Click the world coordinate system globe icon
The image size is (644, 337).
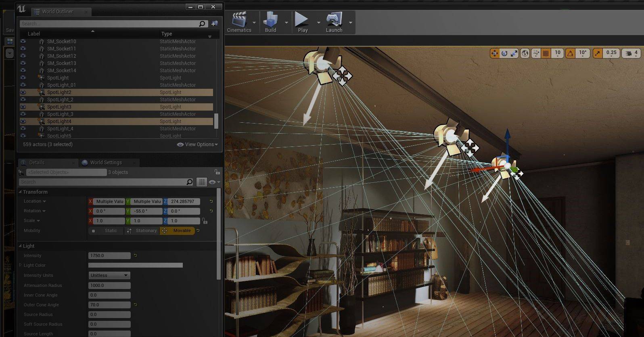pyautogui.click(x=525, y=53)
